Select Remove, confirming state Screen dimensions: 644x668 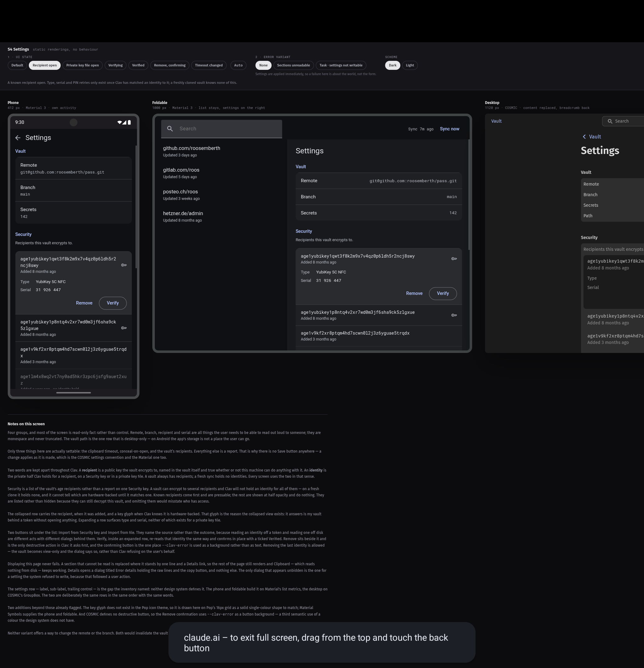coord(170,65)
